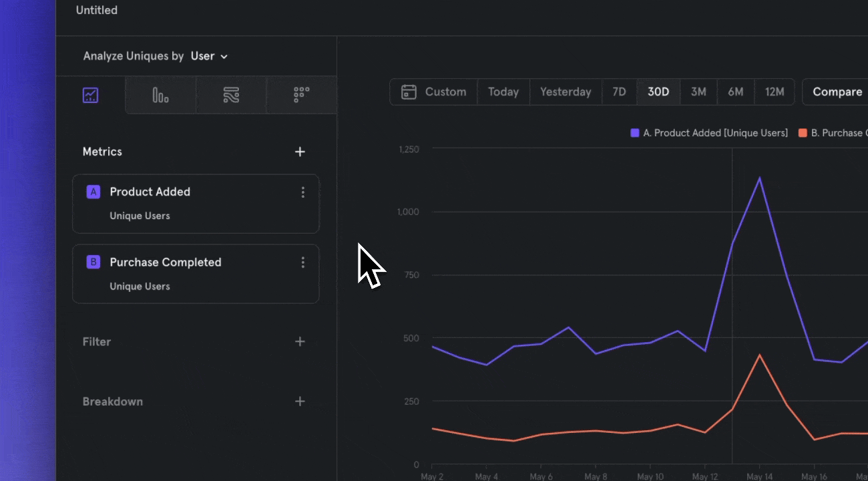The height and width of the screenshot is (481, 868).
Task: Open Product Added three-dot options menu
Action: pyautogui.click(x=302, y=192)
